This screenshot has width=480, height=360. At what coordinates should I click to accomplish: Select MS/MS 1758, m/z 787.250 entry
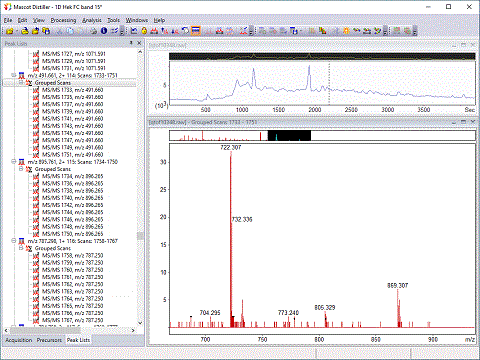pos(73,255)
